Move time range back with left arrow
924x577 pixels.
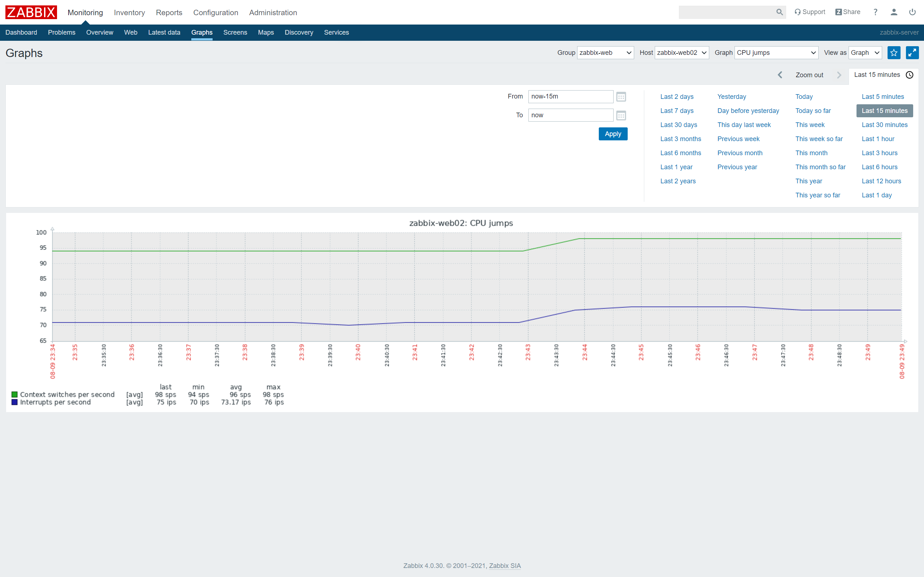780,75
